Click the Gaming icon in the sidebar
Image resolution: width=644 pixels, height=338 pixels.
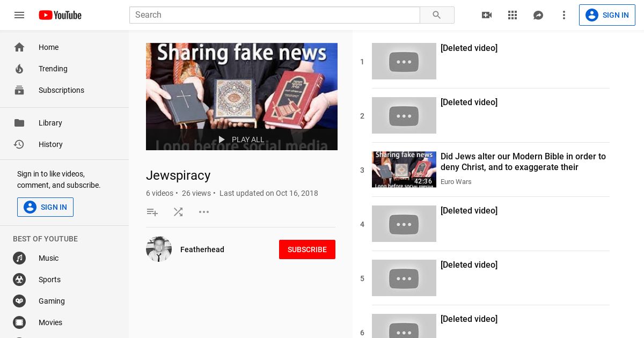click(19, 301)
